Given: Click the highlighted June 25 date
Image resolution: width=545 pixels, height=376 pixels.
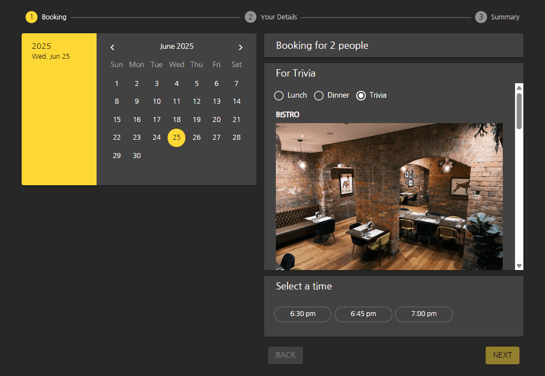Looking at the screenshot, I should coord(177,138).
